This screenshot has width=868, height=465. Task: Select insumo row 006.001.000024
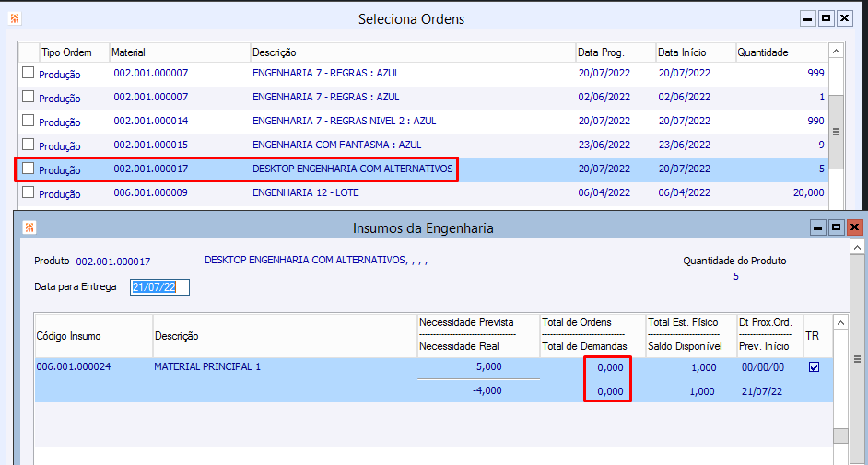(74, 367)
